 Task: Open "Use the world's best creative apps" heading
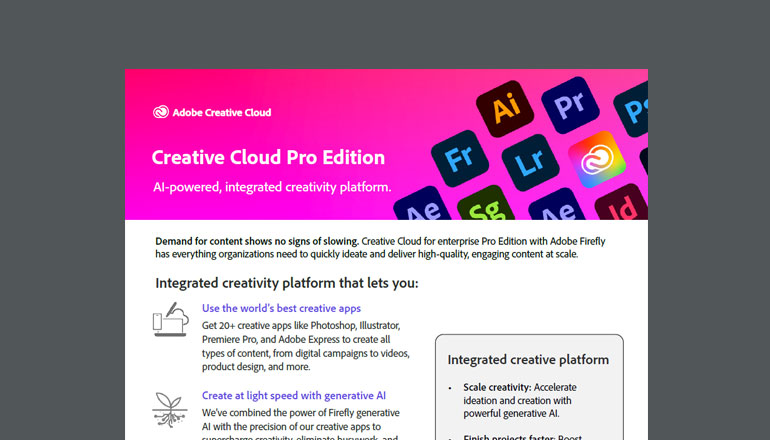coord(281,308)
